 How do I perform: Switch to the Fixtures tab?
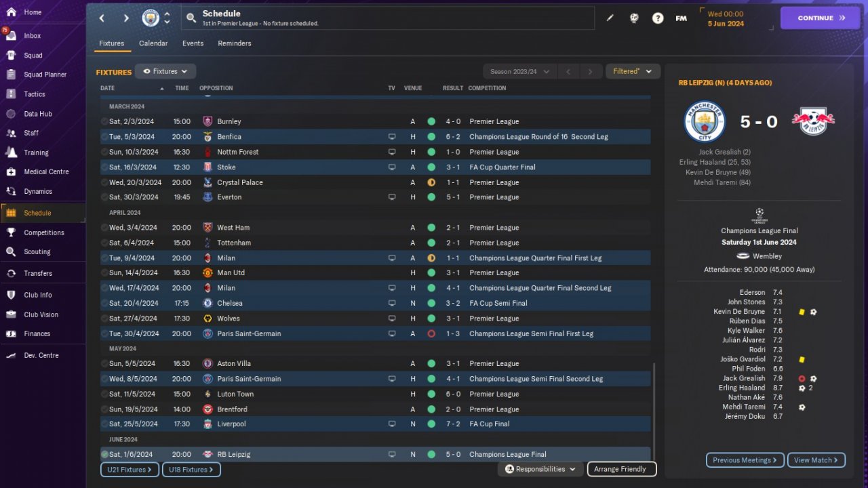point(112,43)
